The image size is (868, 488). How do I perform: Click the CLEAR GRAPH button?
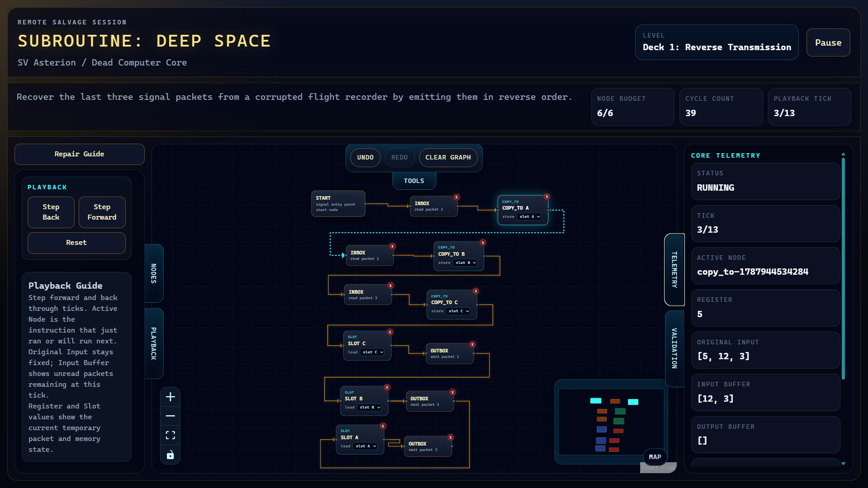448,158
